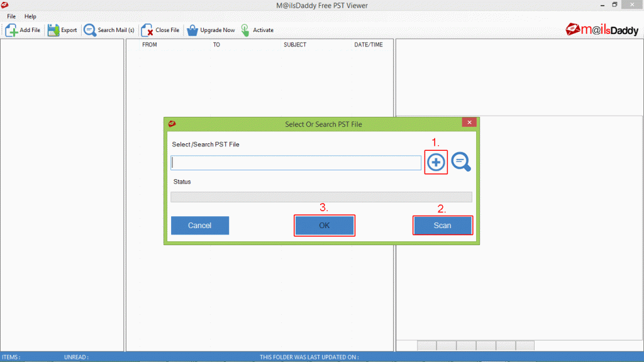Click the plus icon to add PST file

pos(436,162)
